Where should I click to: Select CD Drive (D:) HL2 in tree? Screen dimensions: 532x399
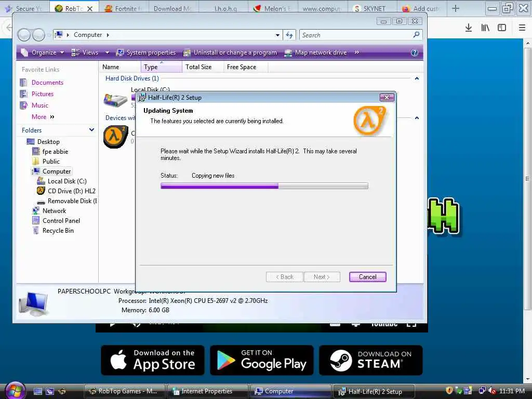[71, 191]
